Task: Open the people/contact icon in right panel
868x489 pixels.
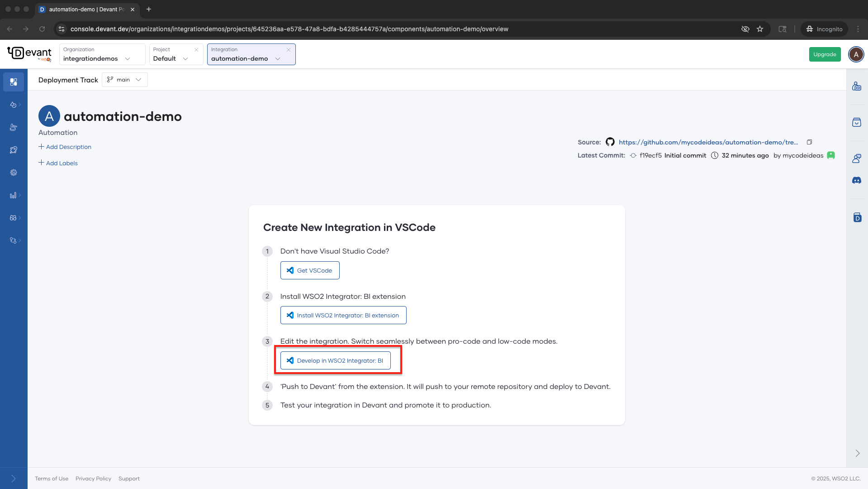Action: click(857, 158)
